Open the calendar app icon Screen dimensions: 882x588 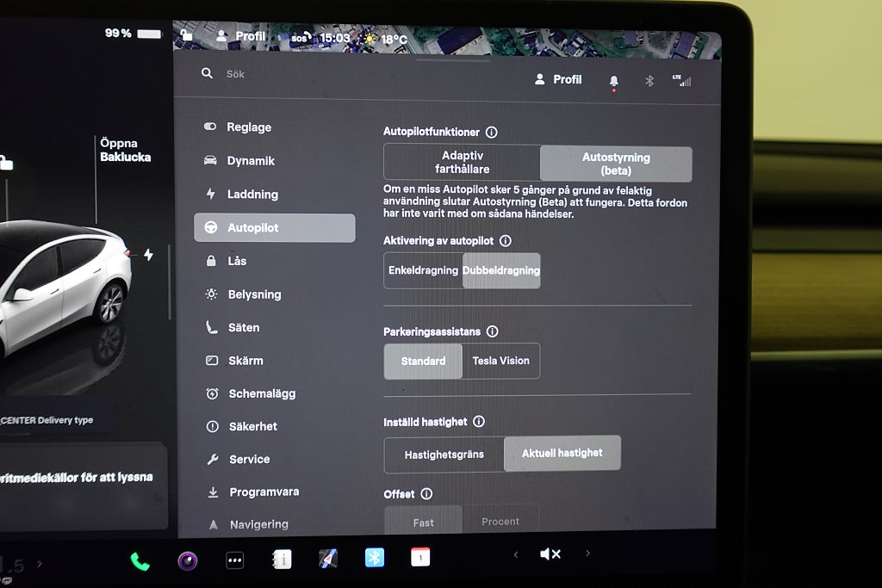pyautogui.click(x=420, y=557)
